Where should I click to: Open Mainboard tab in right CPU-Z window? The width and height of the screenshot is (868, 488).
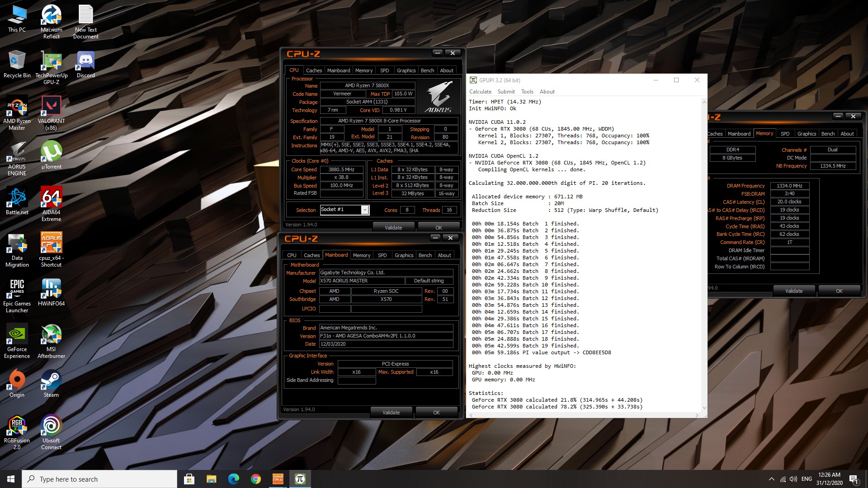(739, 134)
